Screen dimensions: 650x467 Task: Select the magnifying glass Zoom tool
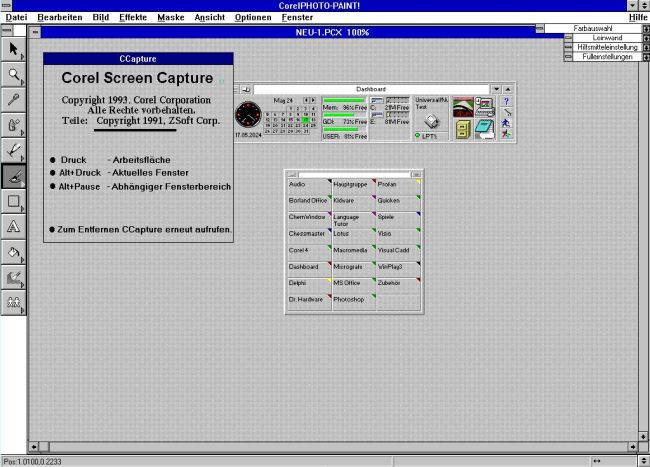coord(13,75)
